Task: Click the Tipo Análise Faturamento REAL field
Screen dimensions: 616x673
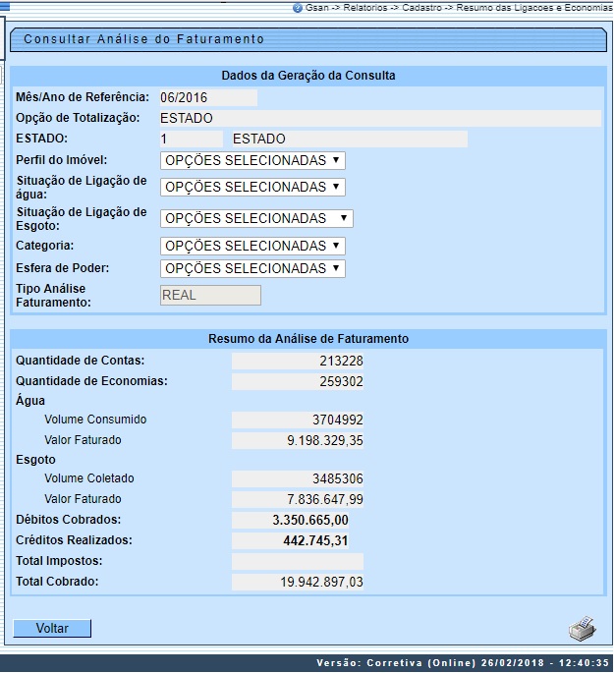Action: tap(210, 295)
